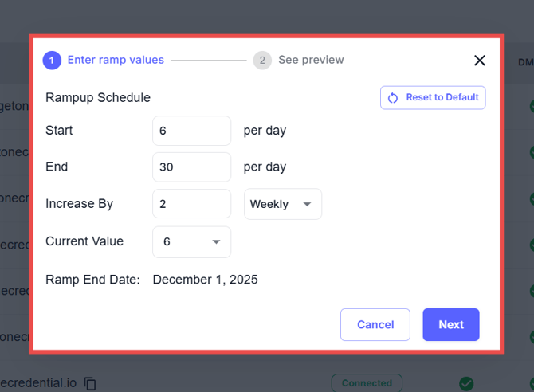
Task: Focus the End value input field
Action: pyautogui.click(x=191, y=167)
